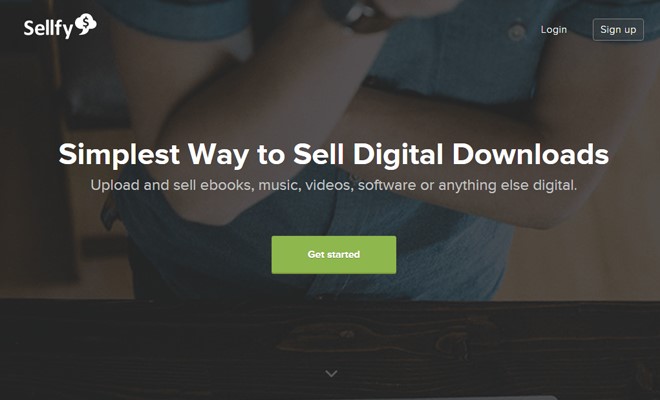Open the Login page
Viewport: 660px width, 400px height.
coord(554,29)
